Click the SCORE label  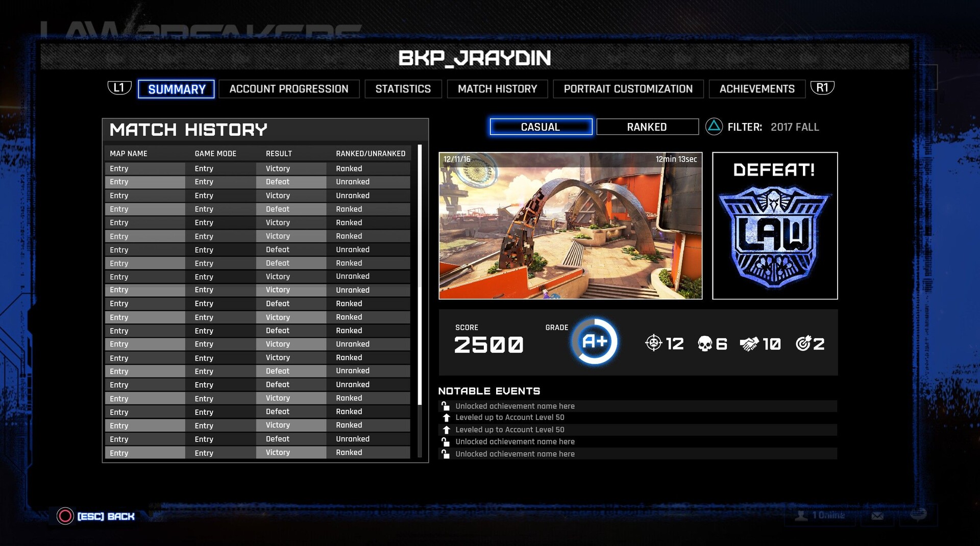click(x=467, y=328)
